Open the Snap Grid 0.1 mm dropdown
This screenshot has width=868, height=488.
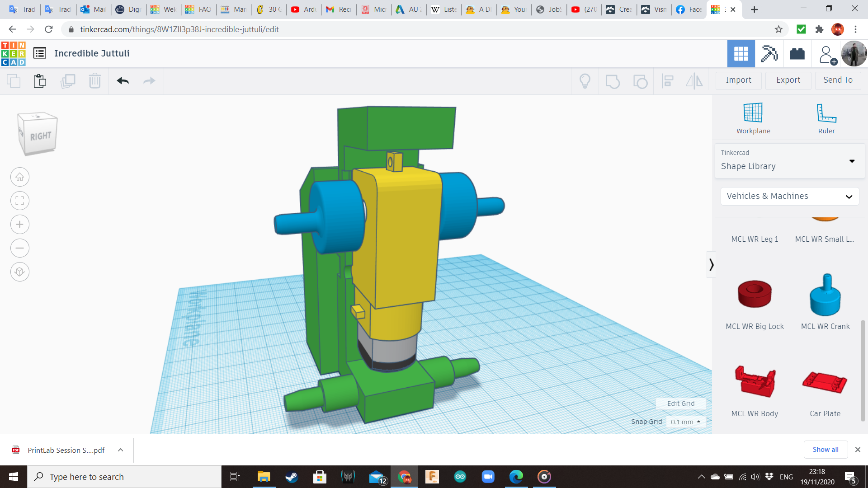(x=685, y=422)
